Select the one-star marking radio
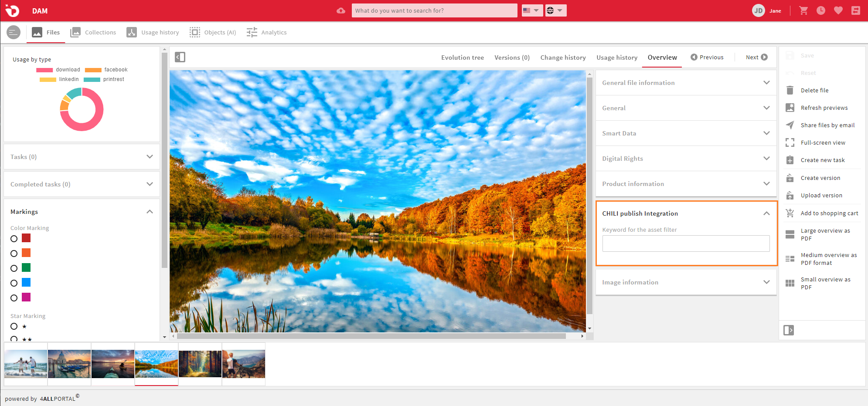868x406 pixels. [14, 326]
